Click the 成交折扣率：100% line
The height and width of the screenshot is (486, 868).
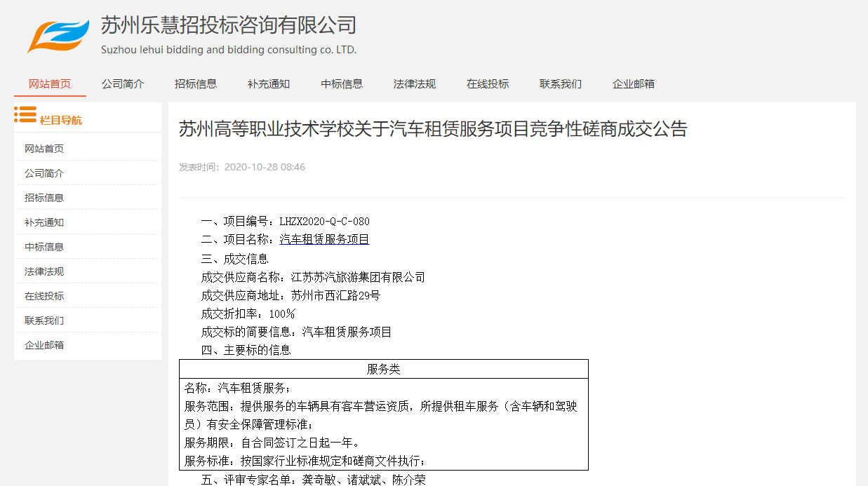[248, 313]
